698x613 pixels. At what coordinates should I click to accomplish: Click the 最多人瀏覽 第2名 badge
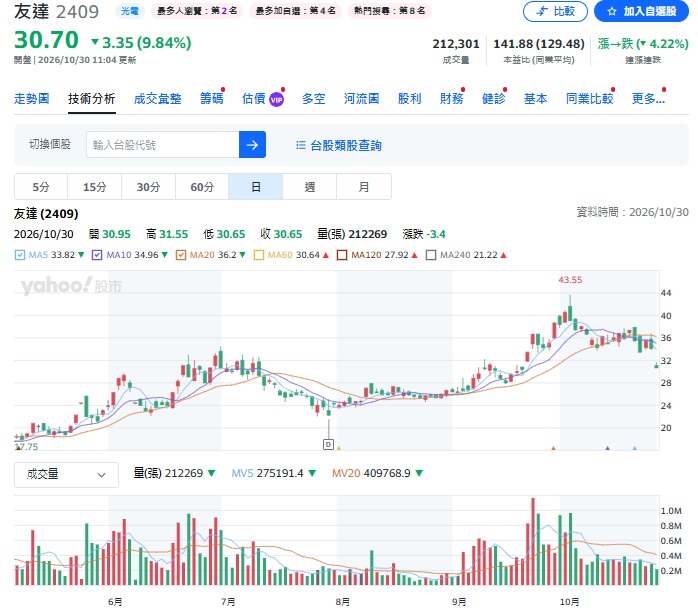[x=197, y=11]
